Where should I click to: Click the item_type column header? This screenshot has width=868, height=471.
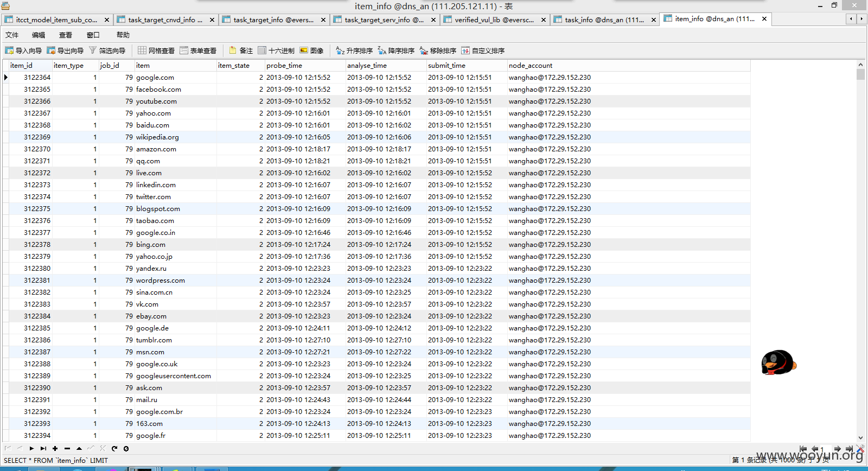[75, 65]
